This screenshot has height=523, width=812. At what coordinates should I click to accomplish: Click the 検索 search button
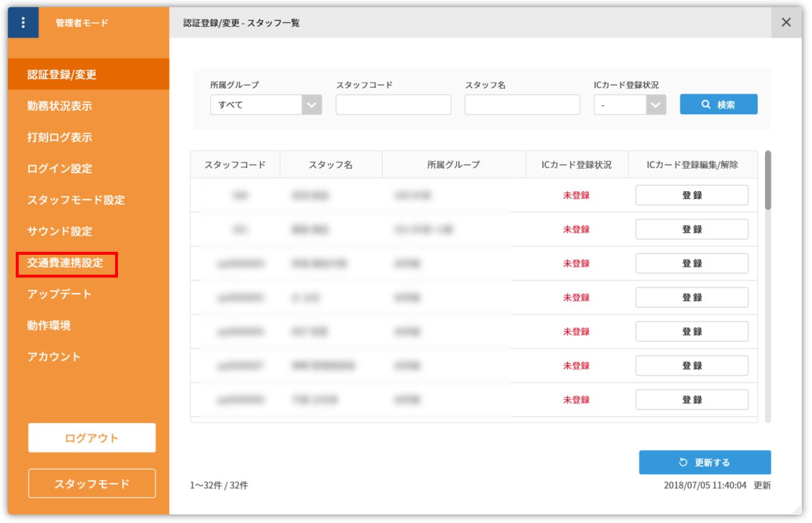pos(718,105)
